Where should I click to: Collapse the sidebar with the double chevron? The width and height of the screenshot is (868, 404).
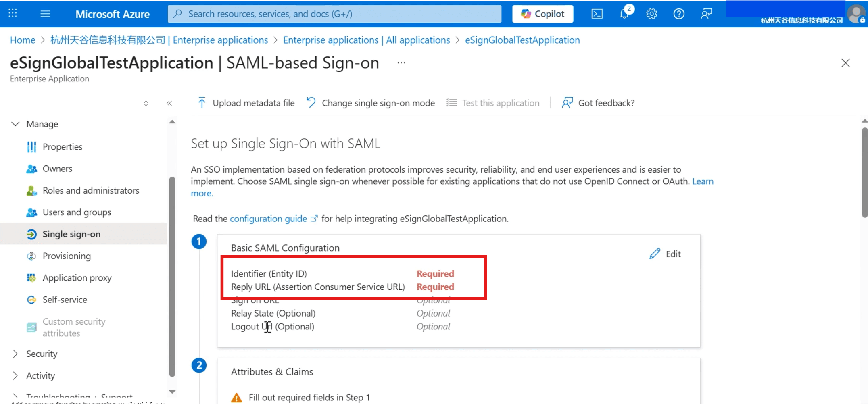click(169, 103)
